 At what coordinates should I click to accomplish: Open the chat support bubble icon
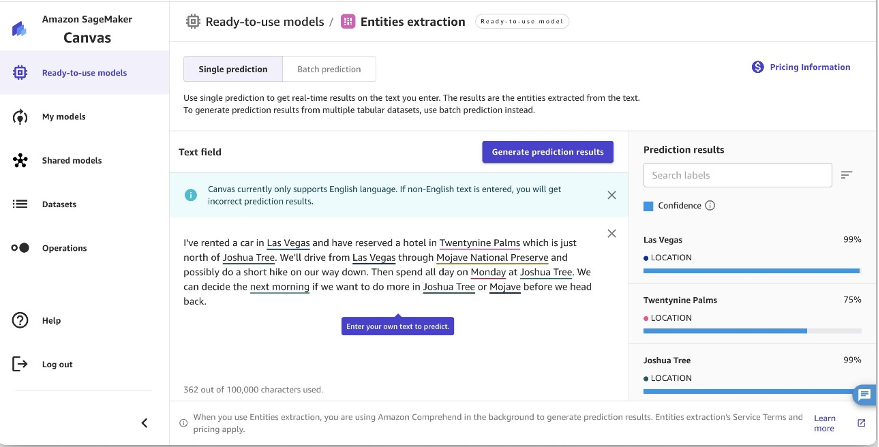864,394
